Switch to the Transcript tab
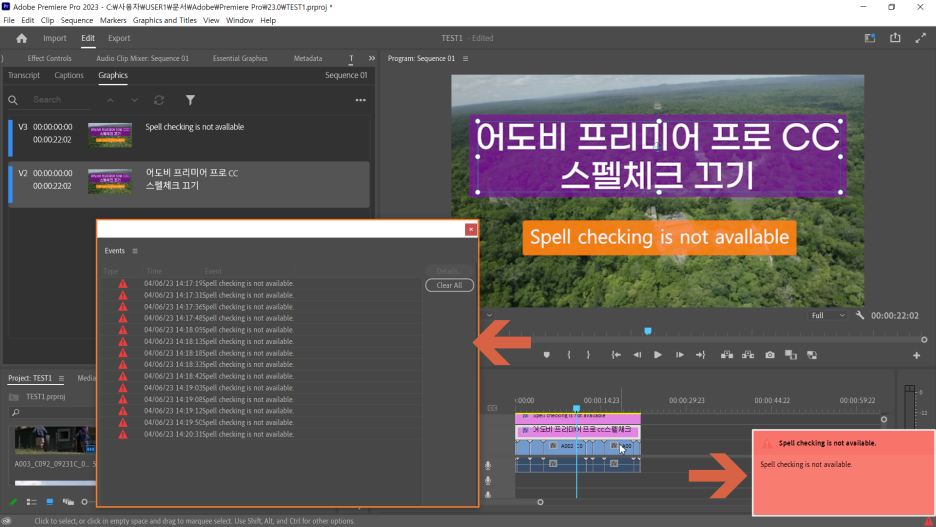936x527 pixels. pyautogui.click(x=24, y=75)
